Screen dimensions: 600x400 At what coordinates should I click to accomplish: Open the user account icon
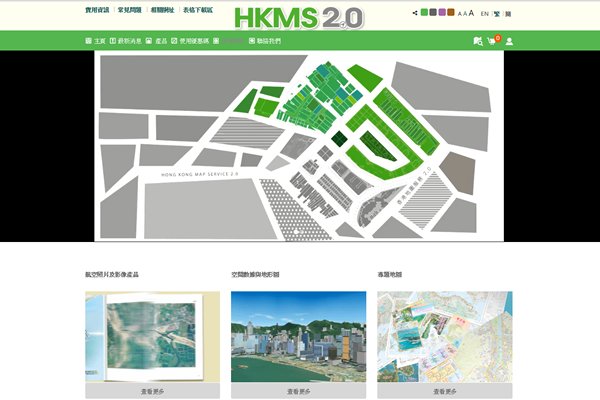point(509,42)
